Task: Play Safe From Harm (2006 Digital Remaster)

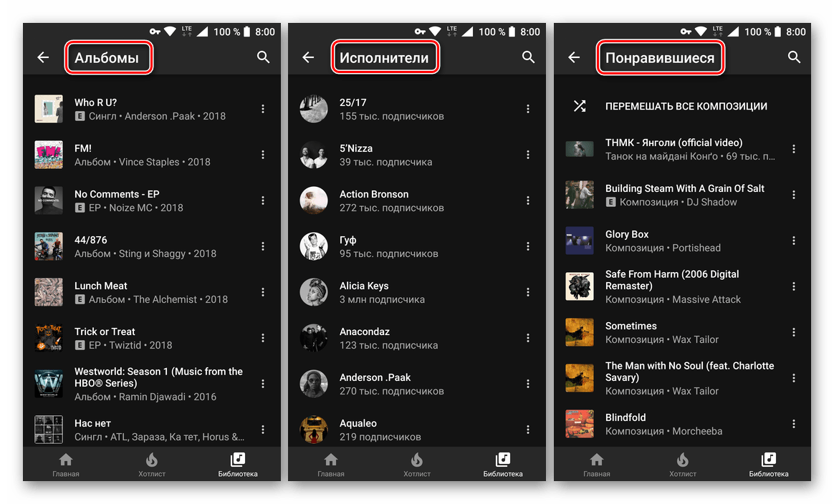Action: (672, 280)
